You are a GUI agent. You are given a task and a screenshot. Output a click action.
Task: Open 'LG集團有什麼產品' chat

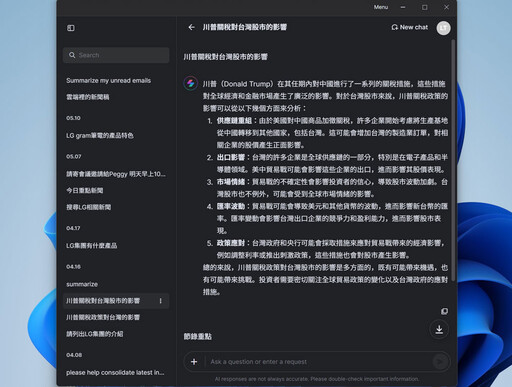click(x=92, y=246)
